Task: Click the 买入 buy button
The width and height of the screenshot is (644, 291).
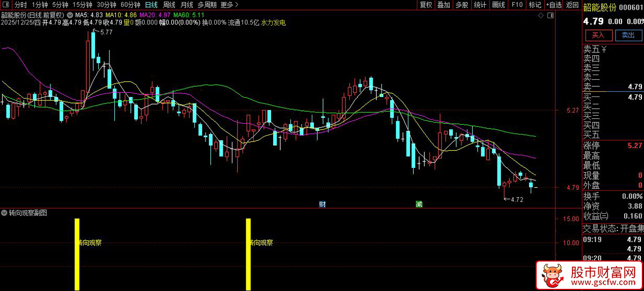Action: point(598,35)
